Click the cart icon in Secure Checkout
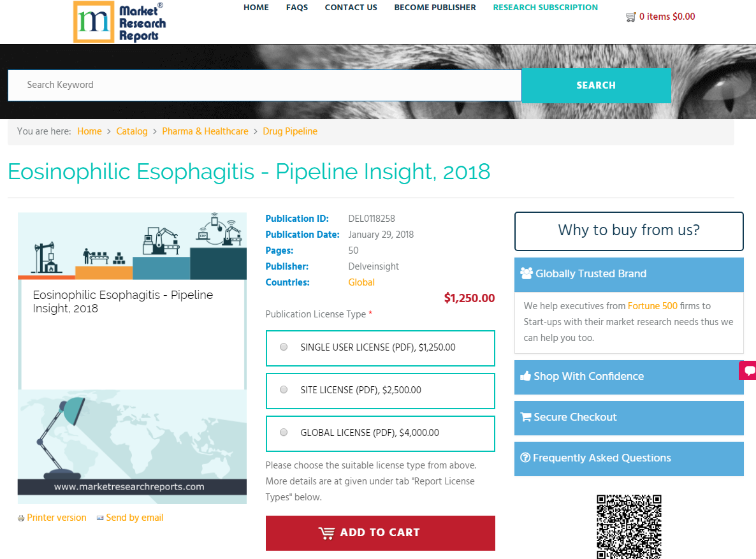This screenshot has width=756, height=559. [525, 417]
